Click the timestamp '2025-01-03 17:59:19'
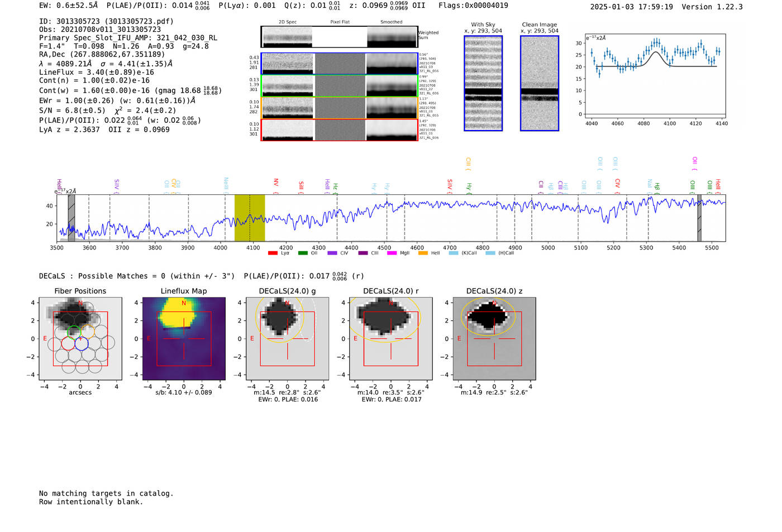782x532 pixels. click(632, 7)
